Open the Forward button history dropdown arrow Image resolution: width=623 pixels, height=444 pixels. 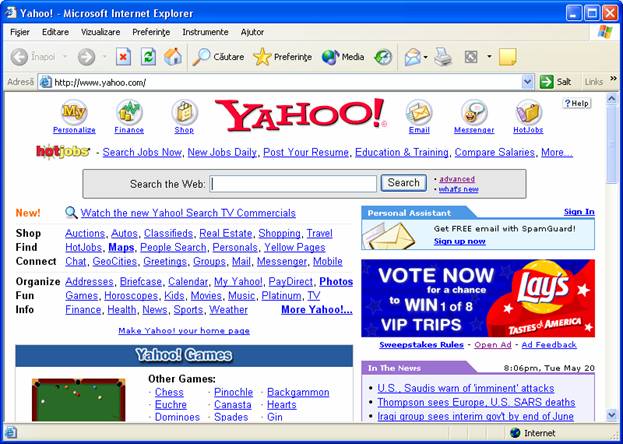[x=104, y=57]
